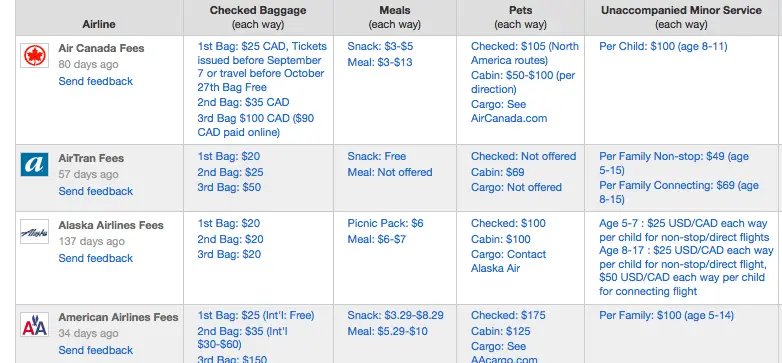Send feedback for Alaska Airlines Fees
This screenshot has height=363, width=782.
coord(96,258)
